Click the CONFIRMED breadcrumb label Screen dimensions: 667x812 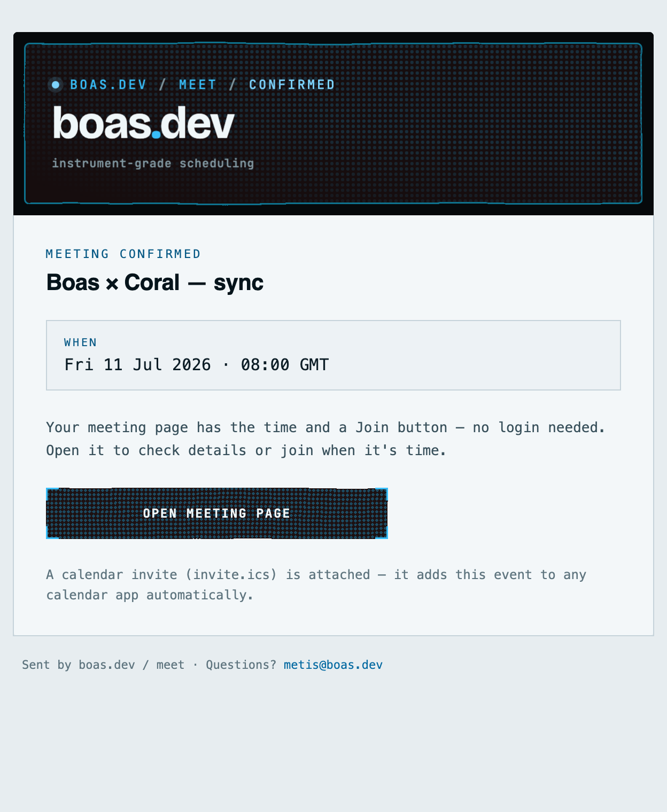point(292,85)
